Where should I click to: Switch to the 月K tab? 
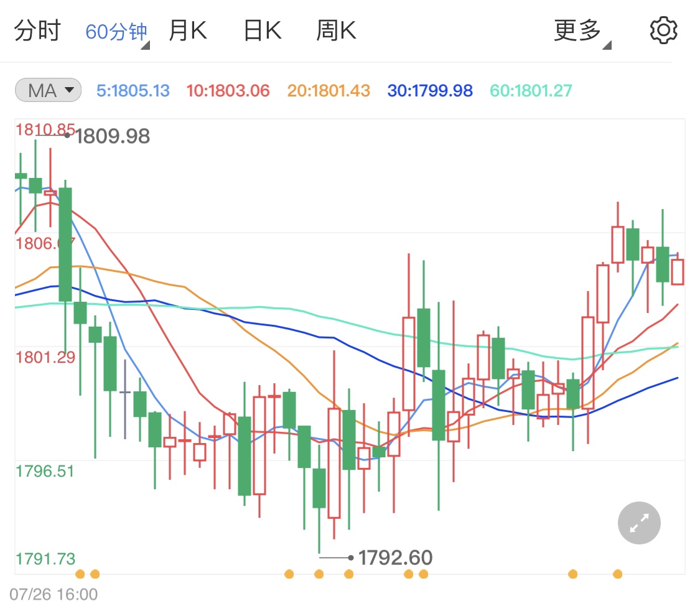point(188,30)
